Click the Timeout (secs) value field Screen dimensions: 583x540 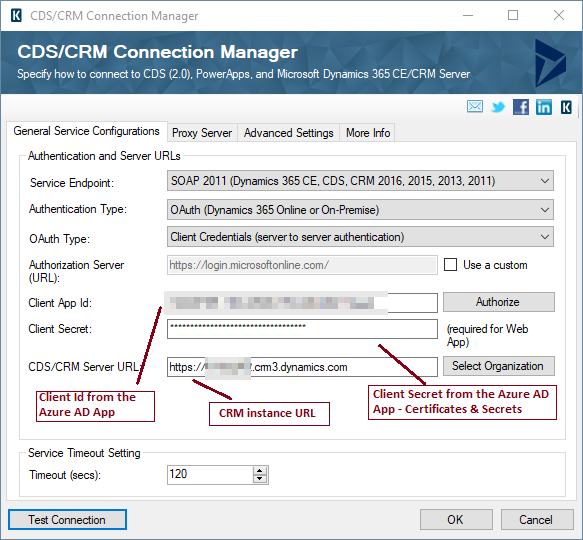coord(210,475)
